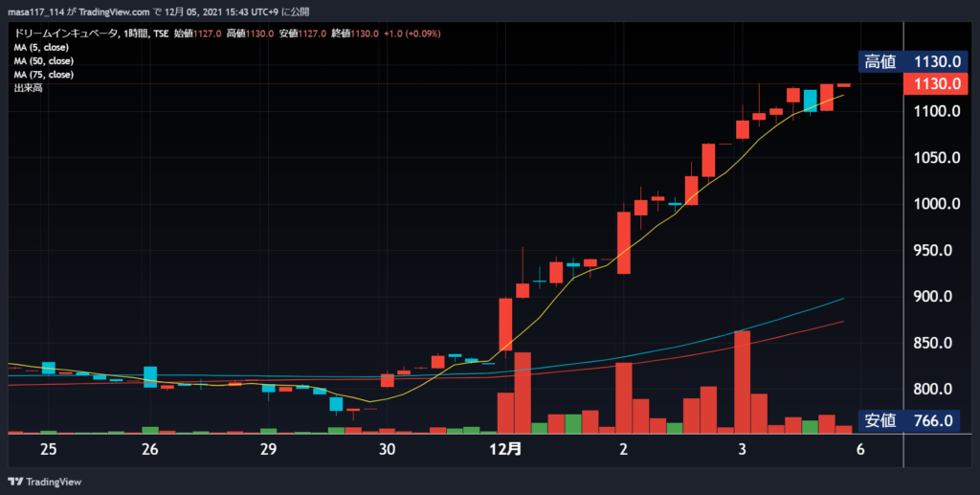Click the TradingView.com text in header
The width and height of the screenshot is (980, 495).
tap(115, 11)
